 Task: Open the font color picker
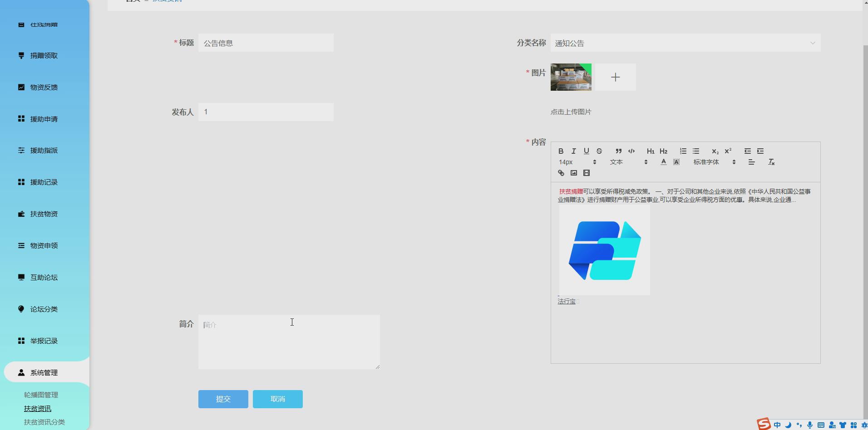click(663, 162)
